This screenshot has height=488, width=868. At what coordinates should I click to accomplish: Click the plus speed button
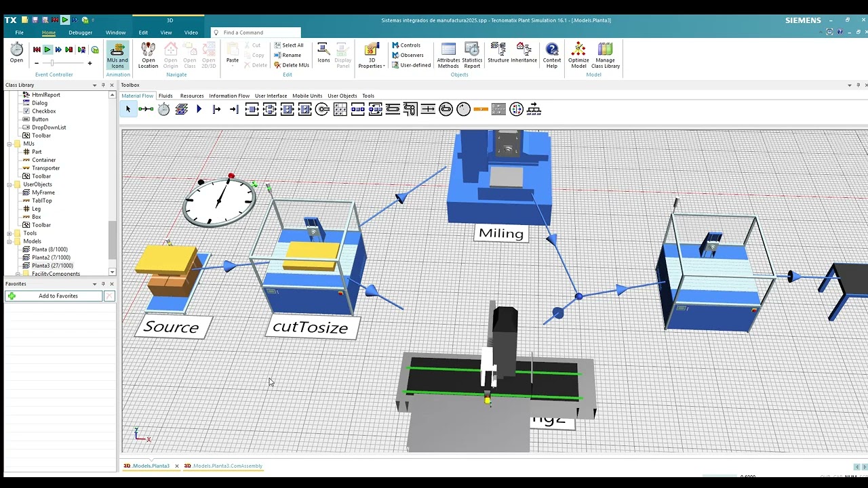pos(90,63)
